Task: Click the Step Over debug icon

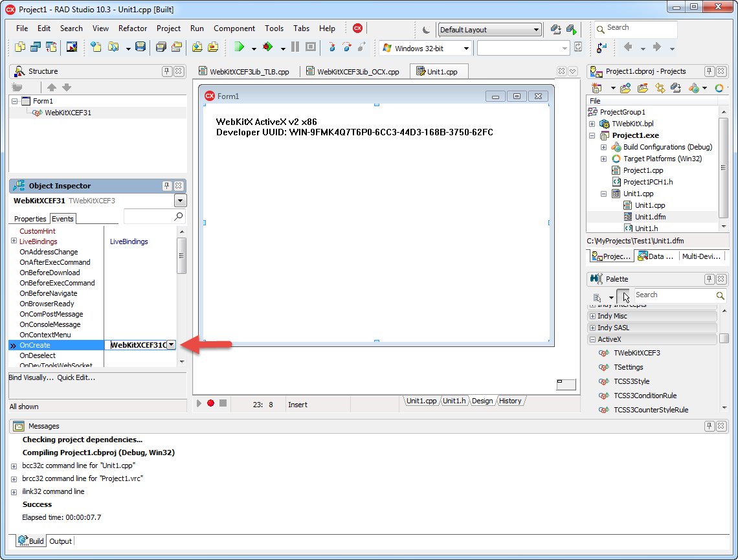Action: point(347,47)
